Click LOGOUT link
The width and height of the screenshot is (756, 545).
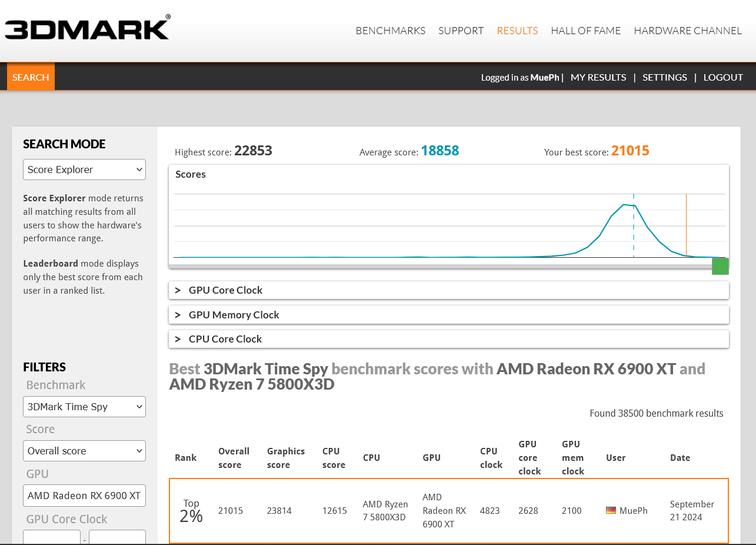[723, 77]
